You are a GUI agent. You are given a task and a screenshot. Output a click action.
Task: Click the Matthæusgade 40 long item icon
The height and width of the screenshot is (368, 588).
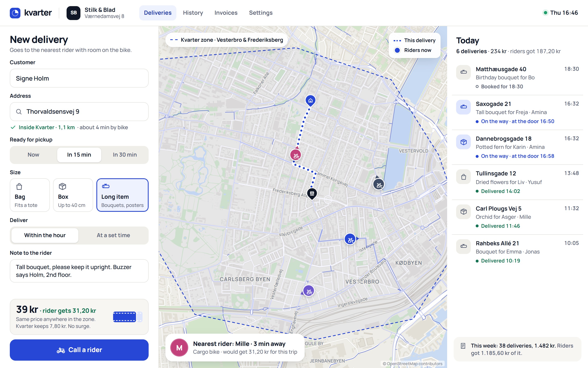[463, 72]
